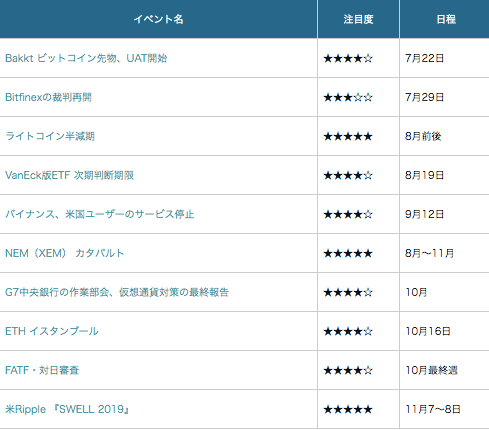Click the star rating in the ETH イスタンブール row
489x430 pixels.
(x=348, y=332)
